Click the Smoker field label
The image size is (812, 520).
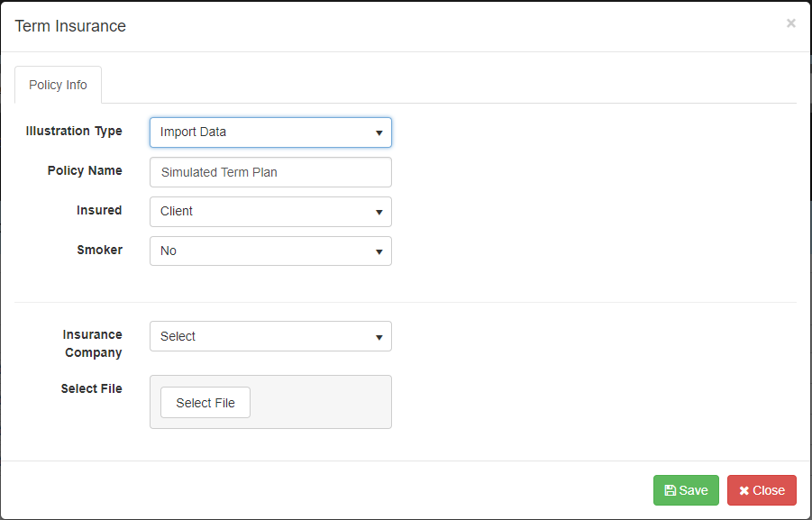(99, 250)
